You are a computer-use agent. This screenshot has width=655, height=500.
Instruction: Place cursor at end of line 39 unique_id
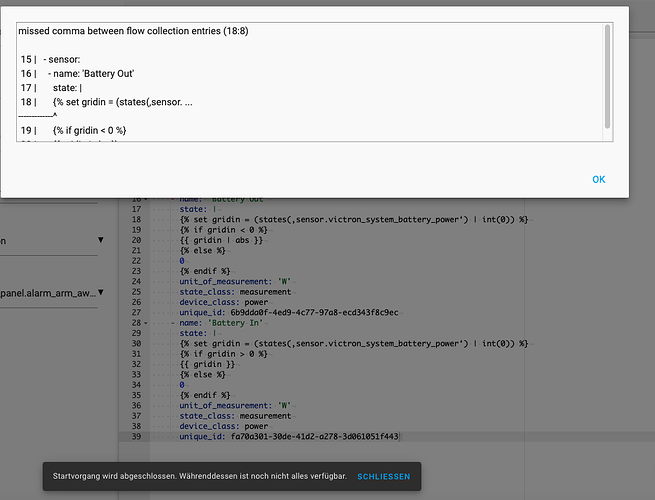(x=400, y=437)
